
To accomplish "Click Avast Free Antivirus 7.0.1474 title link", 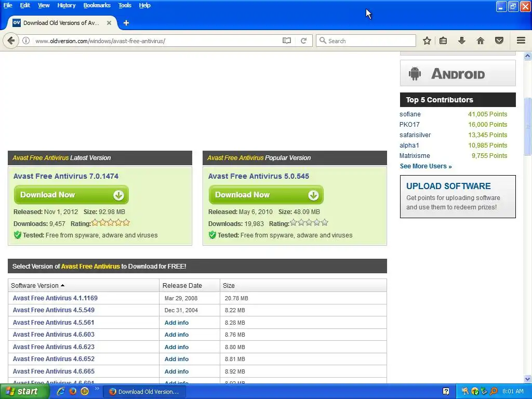I will [66, 176].
